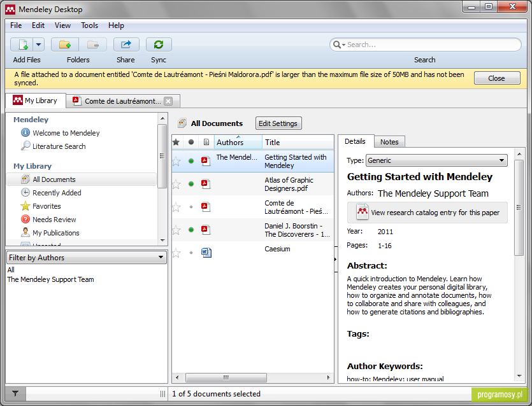This screenshot has width=532, height=406.
Task: Click the details panel vertical scrollbar
Action: (x=519, y=207)
